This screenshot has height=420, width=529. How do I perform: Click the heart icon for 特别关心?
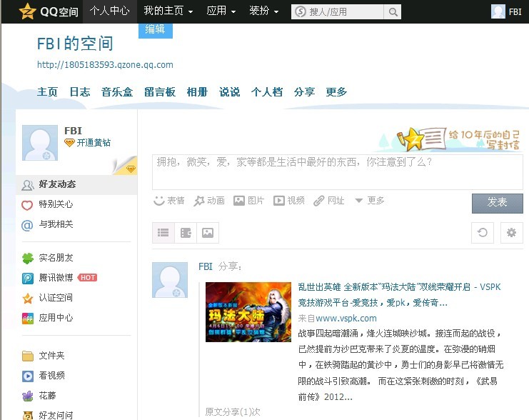[x=27, y=204]
